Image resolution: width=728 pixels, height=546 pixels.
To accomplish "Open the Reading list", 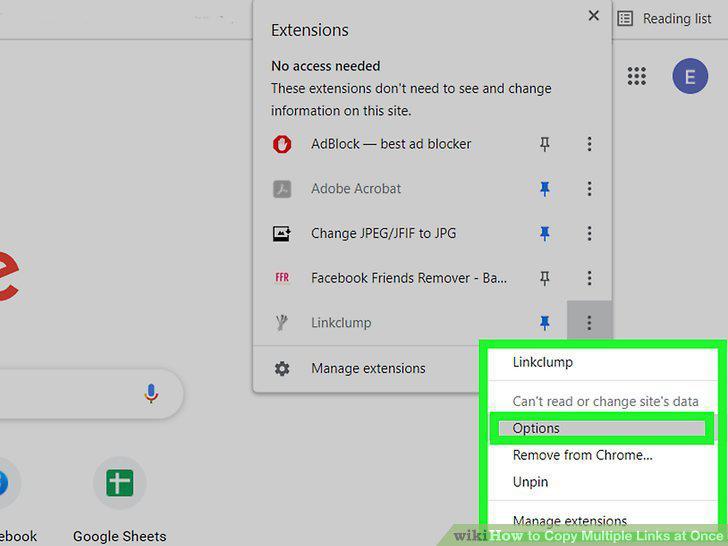I will point(664,19).
